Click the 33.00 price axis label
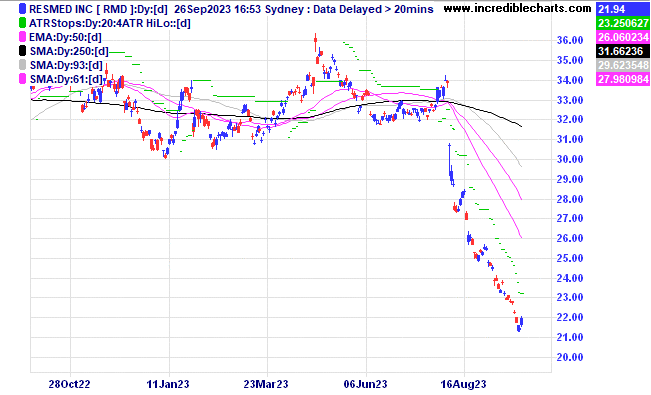Screen dimensions: 651x395 [x=570, y=100]
